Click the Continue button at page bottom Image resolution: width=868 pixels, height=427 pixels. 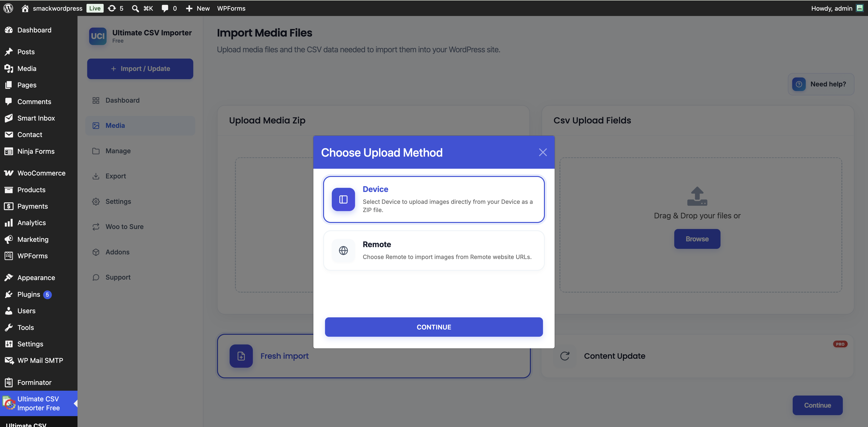[817, 405]
